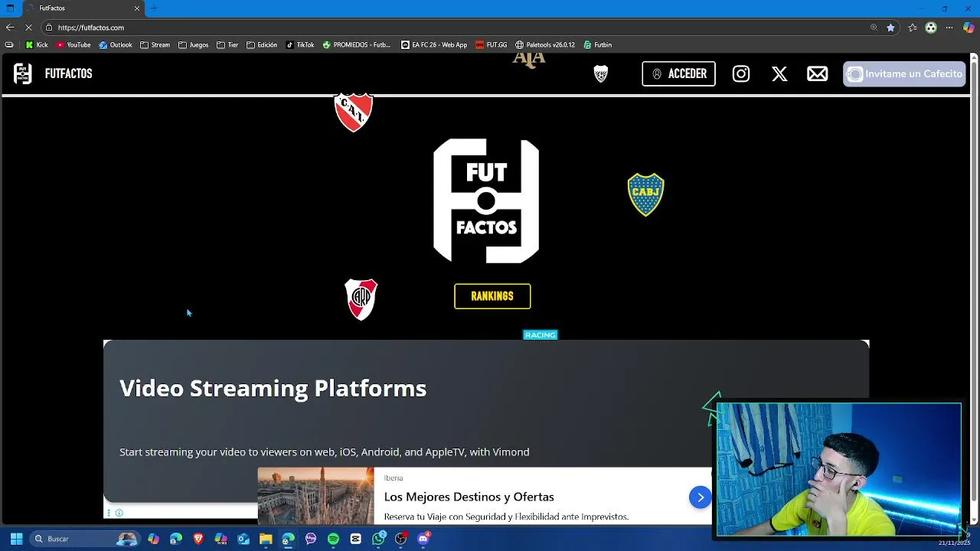The width and height of the screenshot is (980, 551).
Task: Click the large FutFactos center logo
Action: point(486,201)
